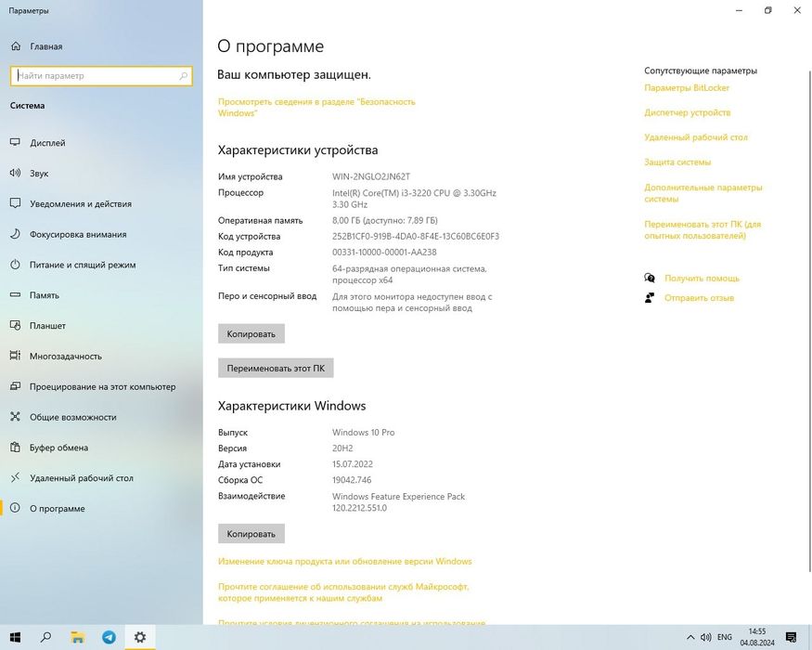Click Копировать under Windows characteristics
Image resolution: width=812 pixels, height=650 pixels.
click(251, 533)
